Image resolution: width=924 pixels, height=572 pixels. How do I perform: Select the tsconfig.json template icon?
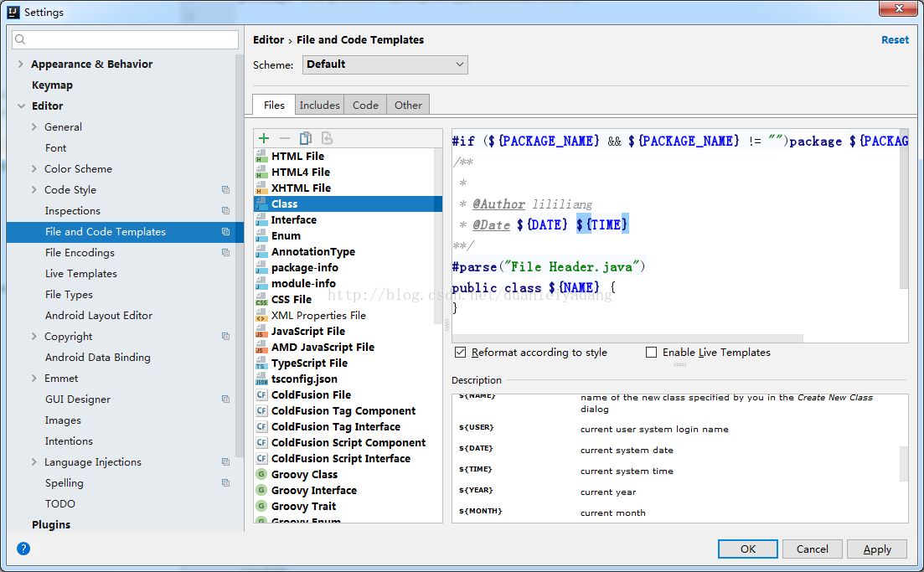pyautogui.click(x=261, y=379)
